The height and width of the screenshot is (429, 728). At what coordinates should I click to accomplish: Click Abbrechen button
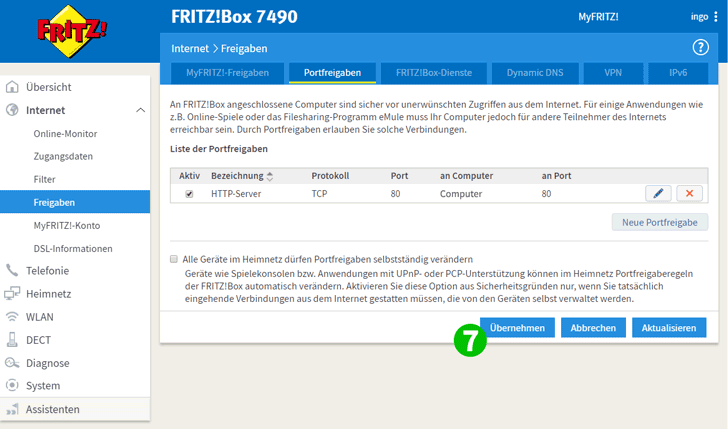593,328
